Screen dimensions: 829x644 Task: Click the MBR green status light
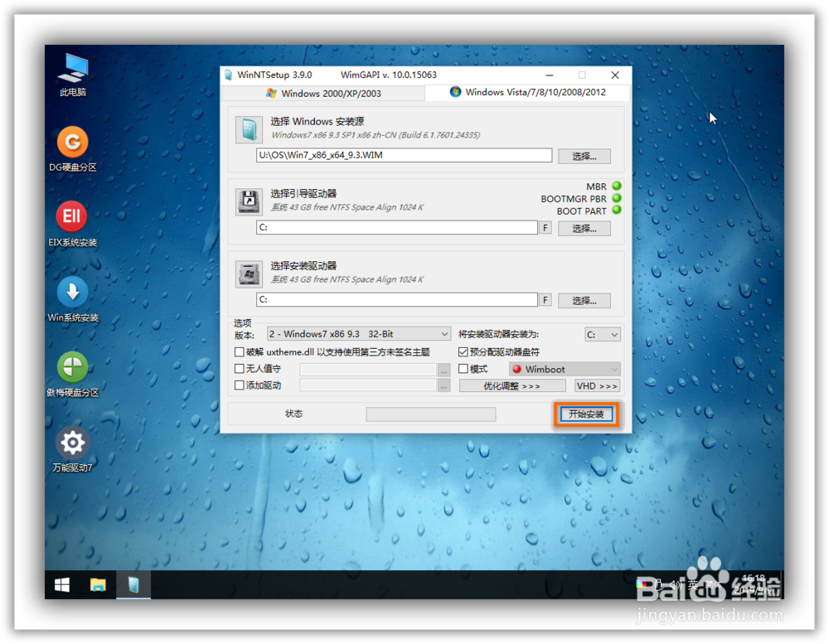click(x=617, y=186)
